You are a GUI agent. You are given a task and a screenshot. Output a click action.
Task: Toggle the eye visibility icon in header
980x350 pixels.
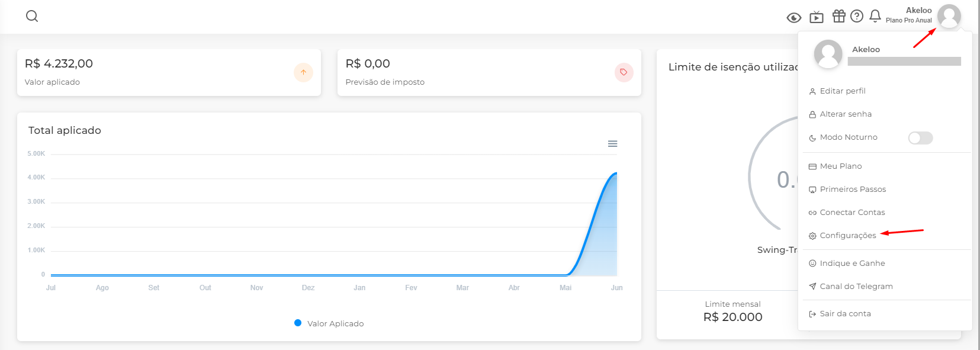click(x=793, y=18)
